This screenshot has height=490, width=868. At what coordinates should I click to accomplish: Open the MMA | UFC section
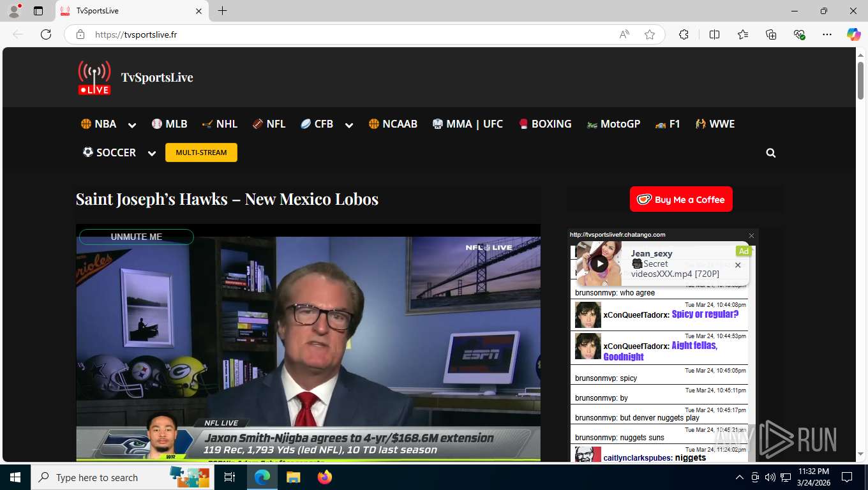468,124
